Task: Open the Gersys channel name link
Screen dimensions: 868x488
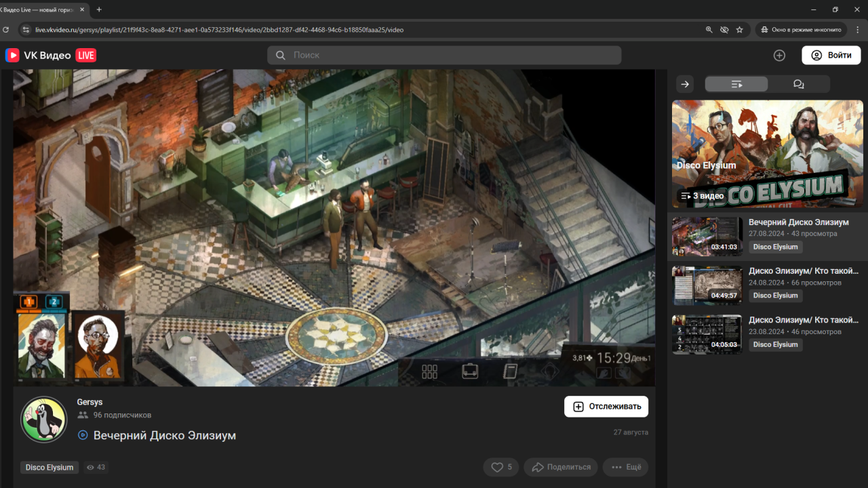Action: pyautogui.click(x=90, y=402)
